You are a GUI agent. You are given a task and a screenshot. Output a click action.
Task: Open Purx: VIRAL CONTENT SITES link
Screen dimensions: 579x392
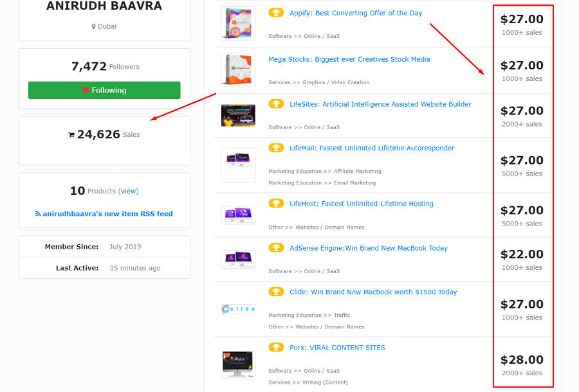pos(337,348)
